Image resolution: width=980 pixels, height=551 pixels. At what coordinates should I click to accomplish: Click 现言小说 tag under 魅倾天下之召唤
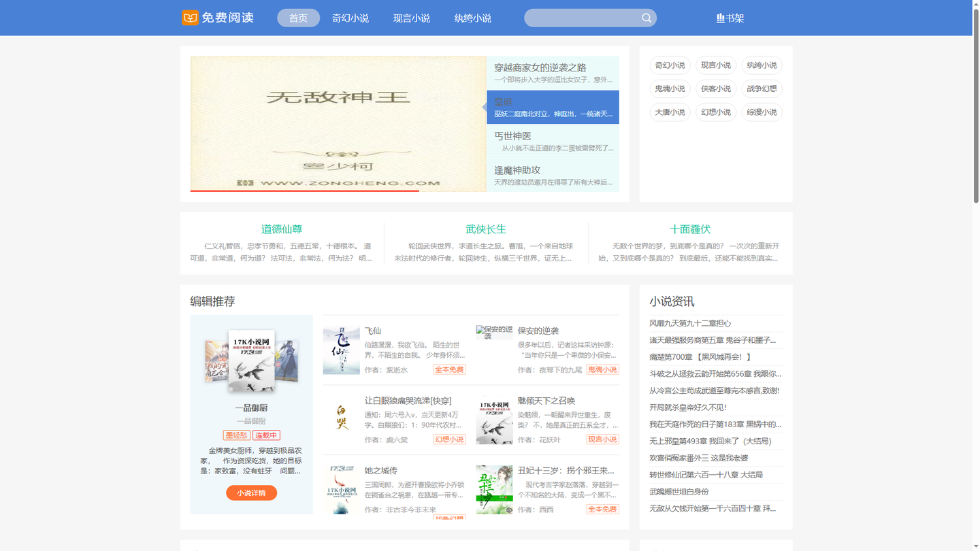602,439
